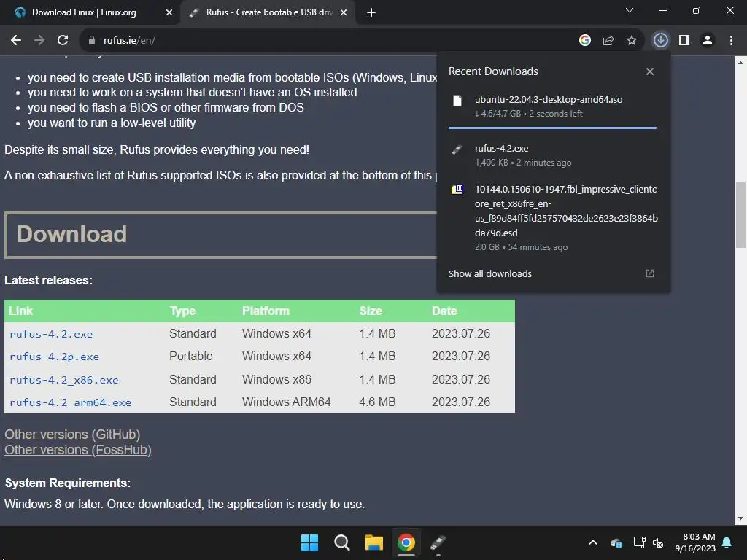Open Other versions (FossHub) link
Viewport: 747px width, 560px height.
[x=77, y=450]
